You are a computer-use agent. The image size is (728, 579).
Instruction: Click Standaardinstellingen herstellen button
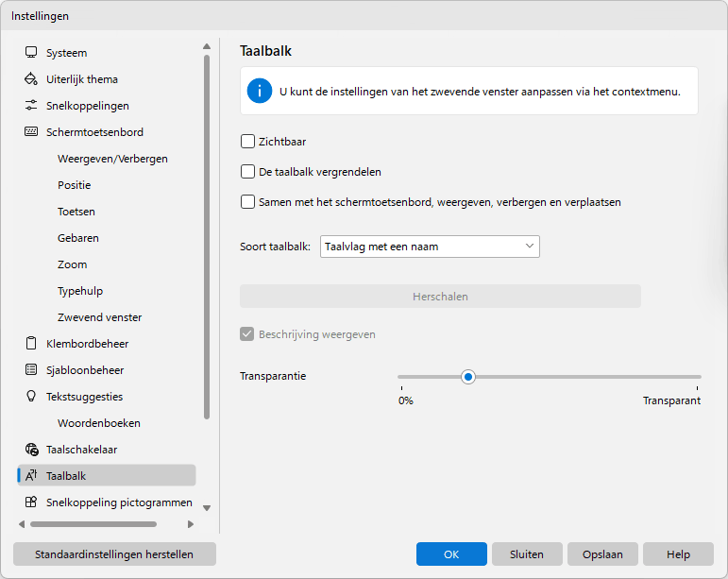click(114, 553)
